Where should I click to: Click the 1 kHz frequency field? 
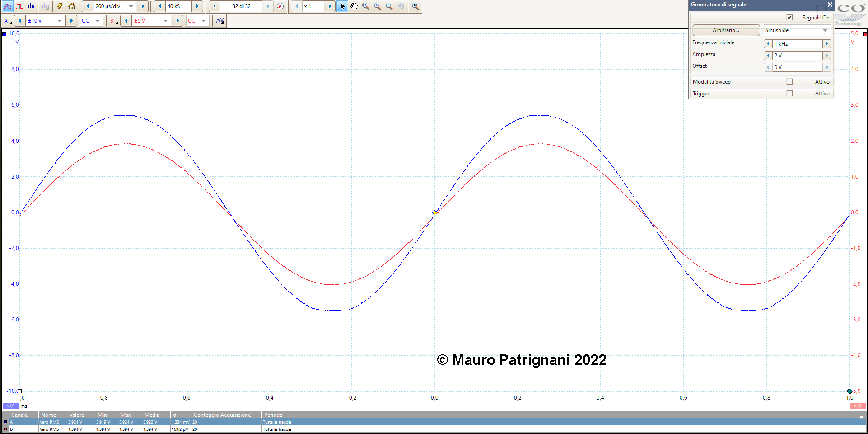click(x=798, y=44)
